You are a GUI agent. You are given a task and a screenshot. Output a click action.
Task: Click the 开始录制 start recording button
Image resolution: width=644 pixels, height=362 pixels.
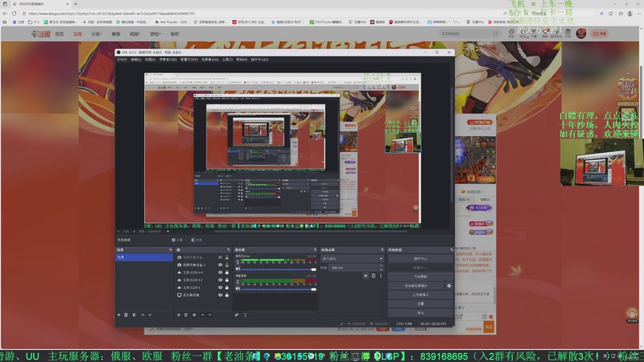coord(420,277)
